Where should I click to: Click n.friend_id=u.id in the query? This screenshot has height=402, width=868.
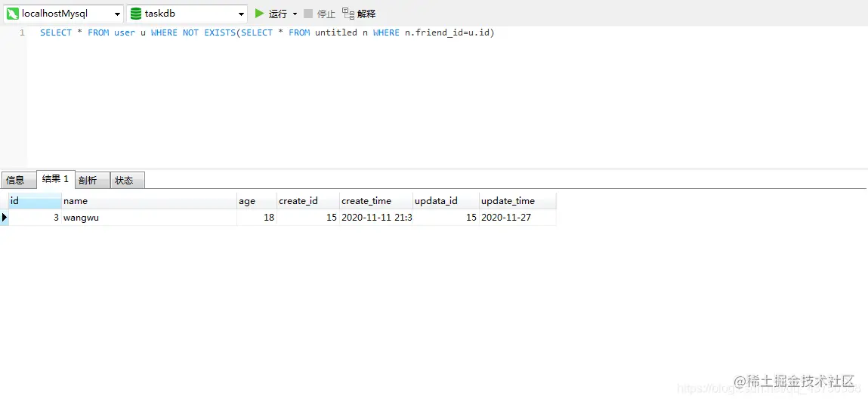446,32
